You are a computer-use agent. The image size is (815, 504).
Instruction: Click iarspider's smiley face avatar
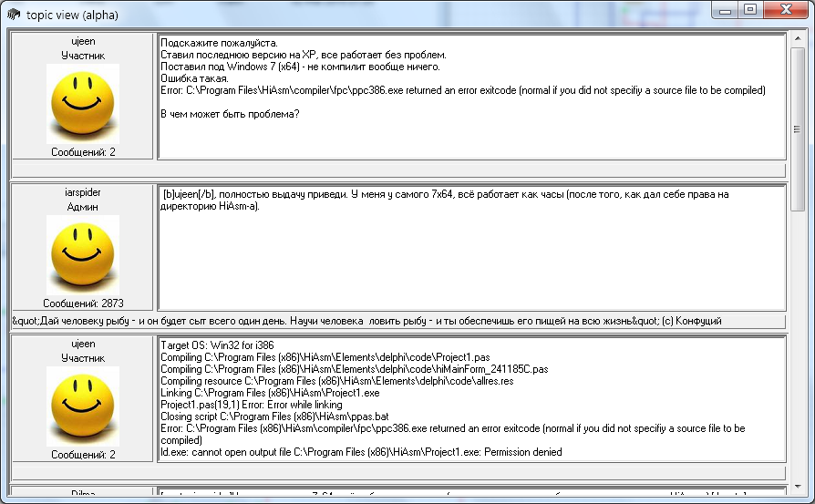pos(82,254)
